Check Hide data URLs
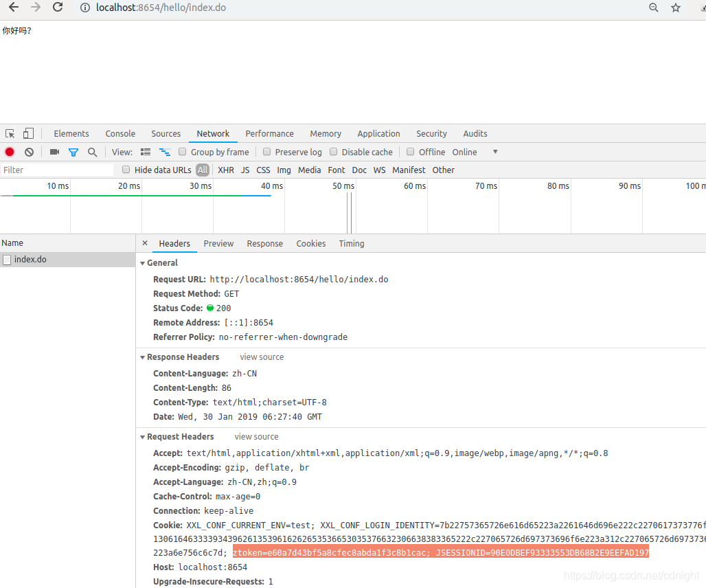Image resolution: width=706 pixels, height=588 pixels. [x=126, y=169]
